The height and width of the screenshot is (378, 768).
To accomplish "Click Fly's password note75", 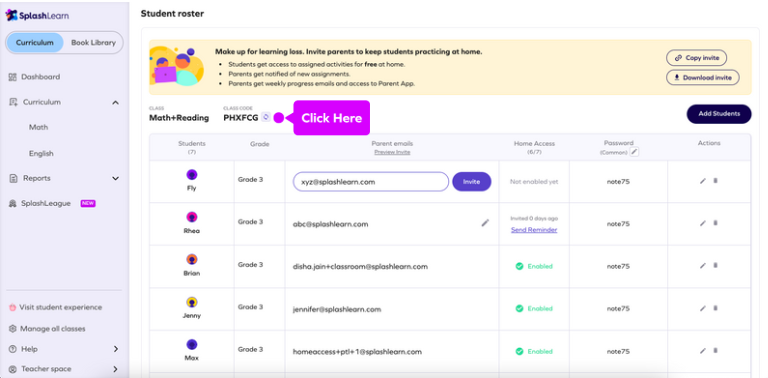I will pyautogui.click(x=618, y=182).
